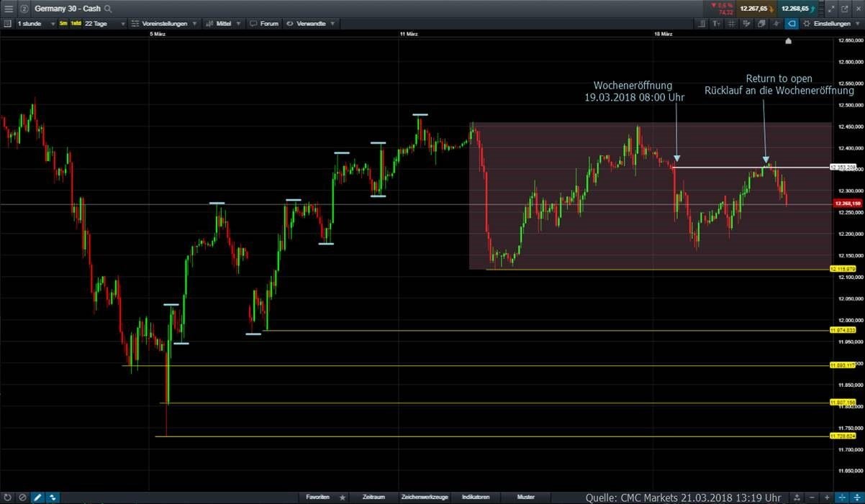
Task: Select the yellow 11.728,624 level label
Action: coord(842,436)
